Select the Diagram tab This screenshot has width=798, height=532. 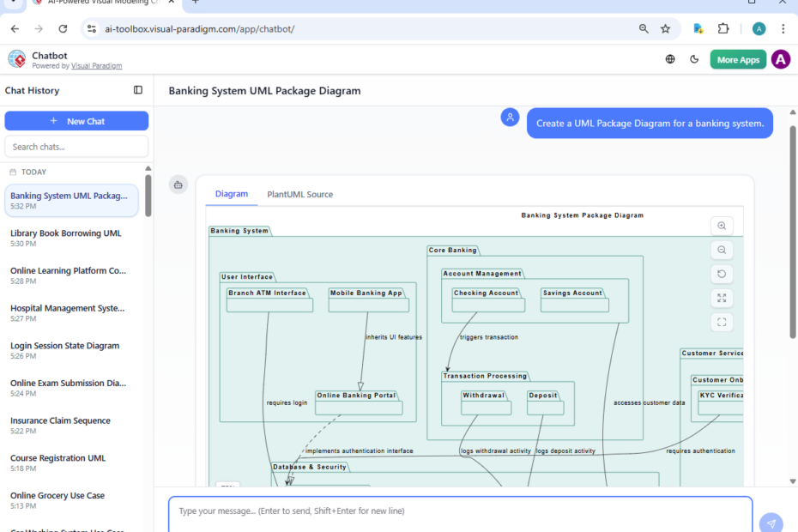point(231,194)
